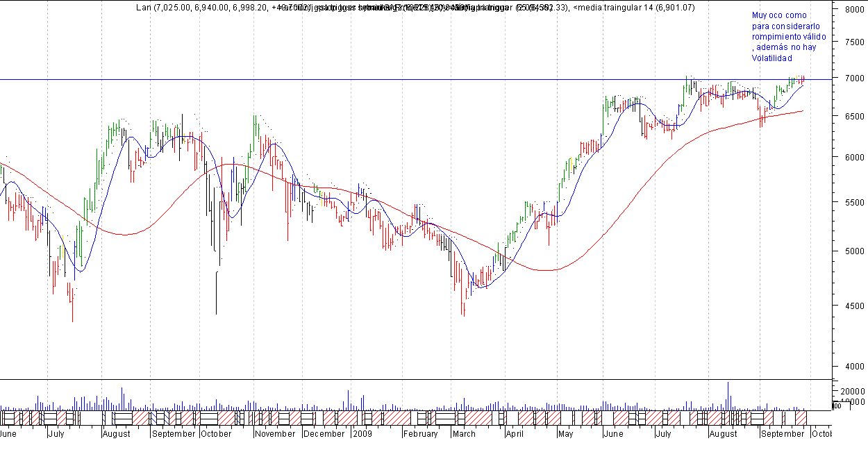868x459 pixels.
Task: Click the 8000 price scale label
Action: 854,10
